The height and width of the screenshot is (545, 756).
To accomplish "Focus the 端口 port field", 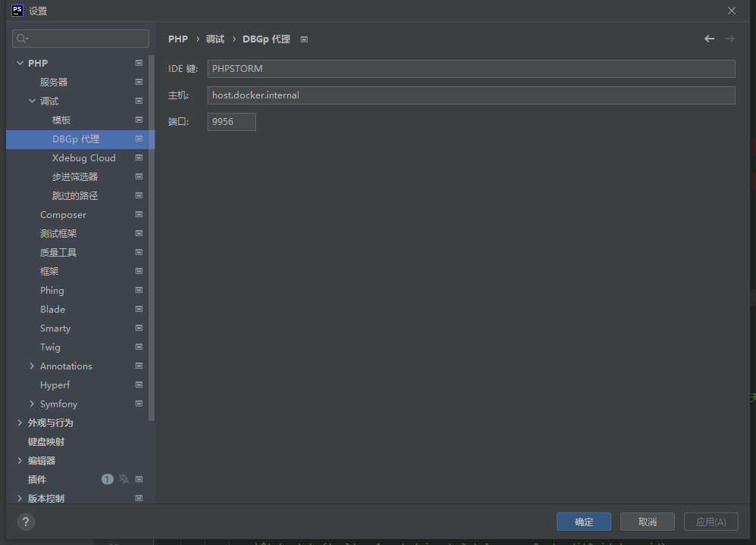I will (x=232, y=121).
